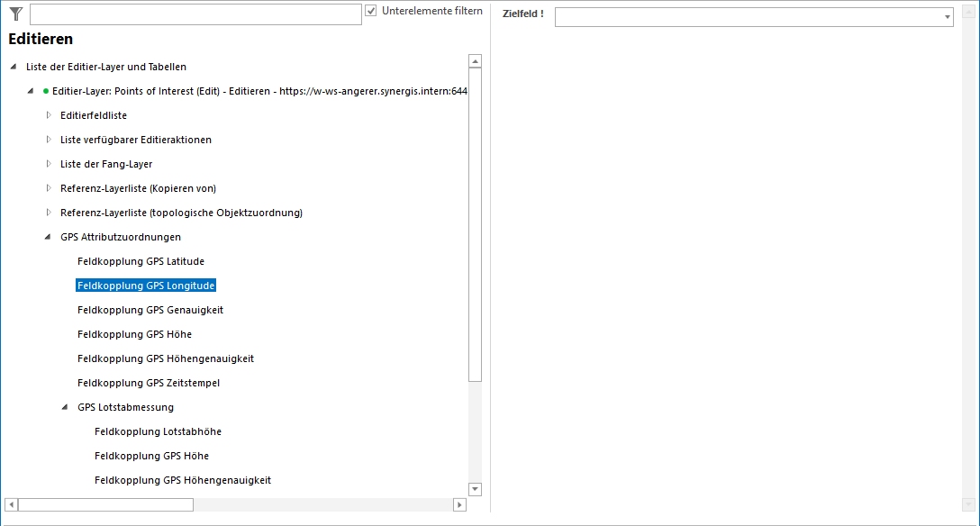The height and width of the screenshot is (526, 980).
Task: Select Feldkopplung GPS Zeitstempel
Action: pyautogui.click(x=149, y=383)
